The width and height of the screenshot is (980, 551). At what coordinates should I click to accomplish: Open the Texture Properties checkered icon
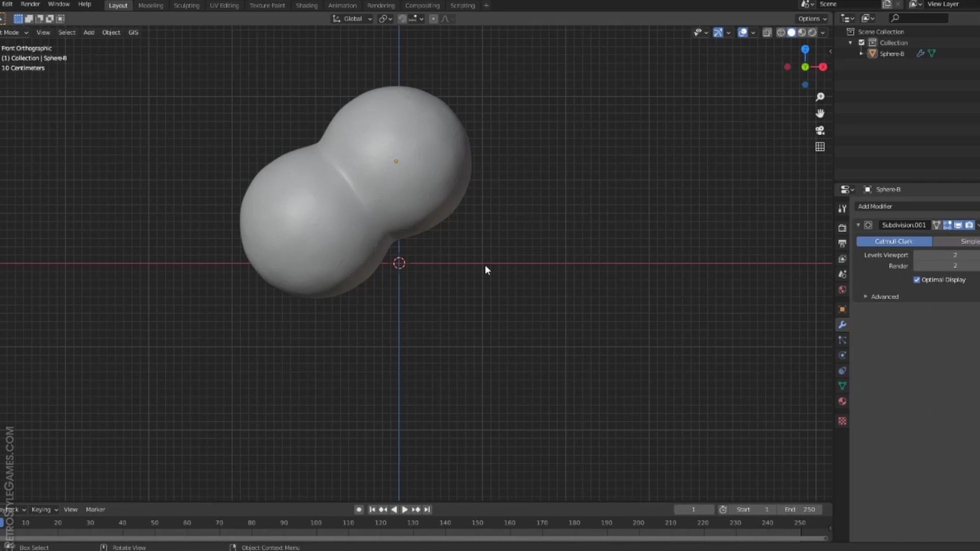tap(843, 421)
